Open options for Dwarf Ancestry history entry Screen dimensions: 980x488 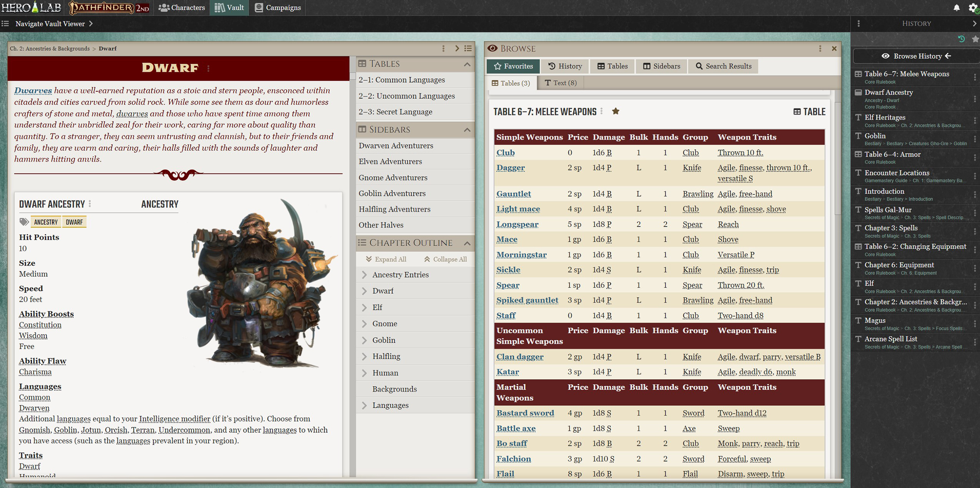tap(975, 99)
